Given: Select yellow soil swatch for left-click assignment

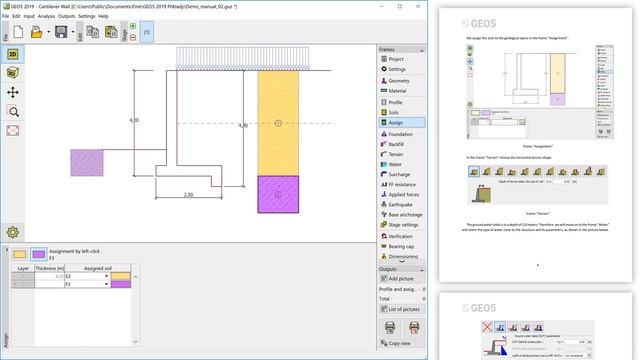Looking at the screenshot, I should (19, 254).
